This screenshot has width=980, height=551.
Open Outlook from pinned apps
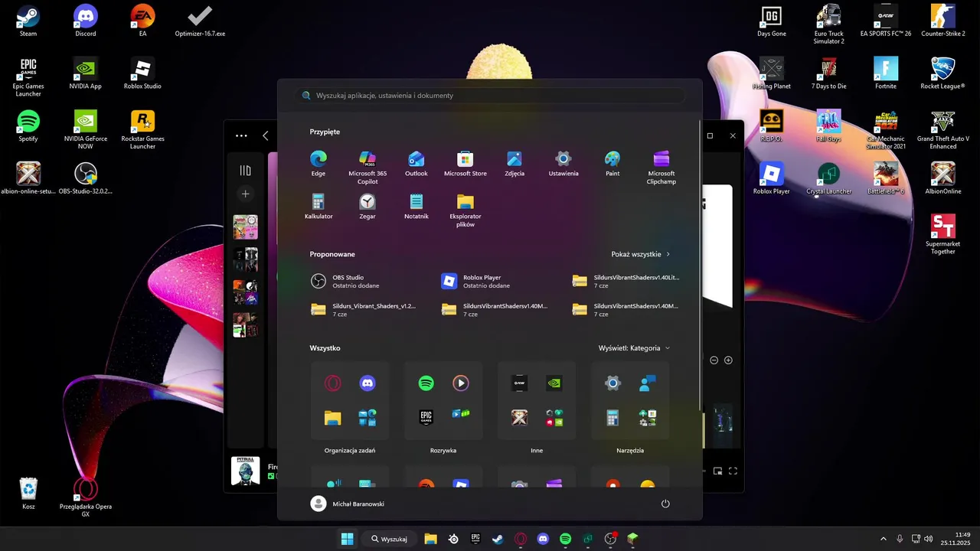pyautogui.click(x=416, y=164)
